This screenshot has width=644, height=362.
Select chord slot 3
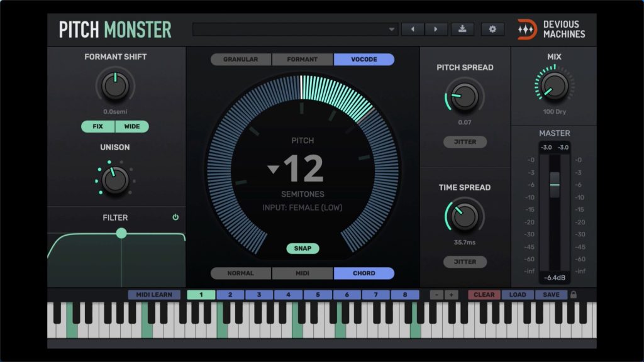pos(258,295)
